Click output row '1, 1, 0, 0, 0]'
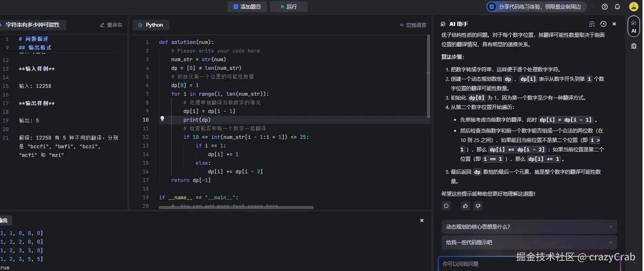Screen dimensions: 644x271 coord(22,233)
